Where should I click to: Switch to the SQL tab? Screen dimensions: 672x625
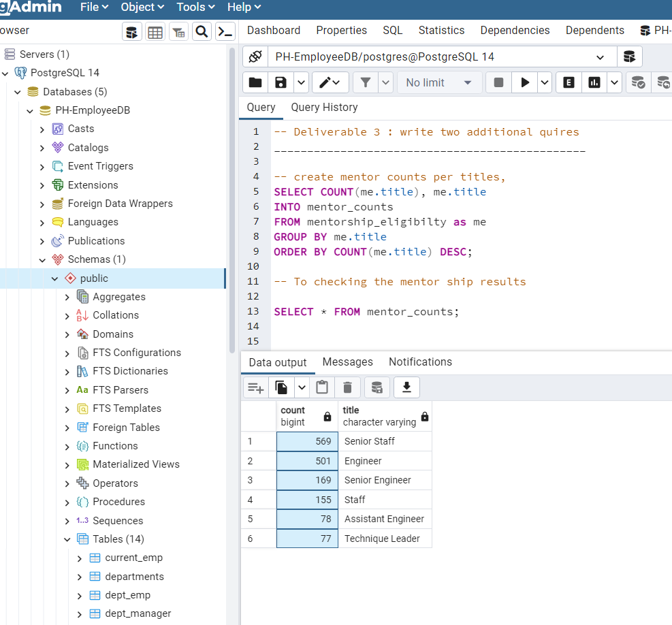393,31
